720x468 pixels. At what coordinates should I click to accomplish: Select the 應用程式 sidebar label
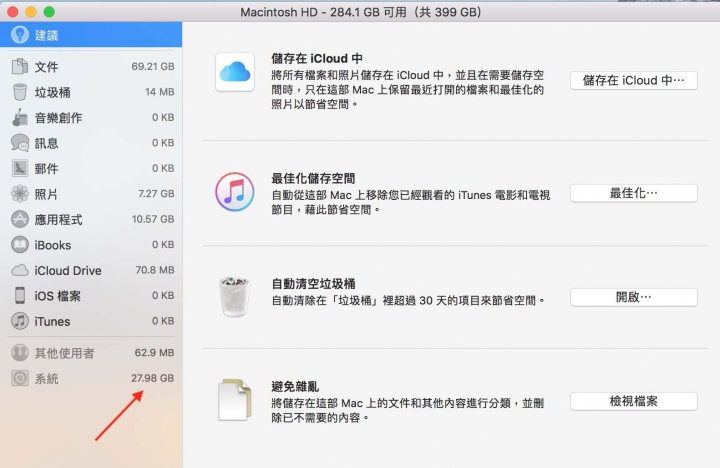point(58,220)
